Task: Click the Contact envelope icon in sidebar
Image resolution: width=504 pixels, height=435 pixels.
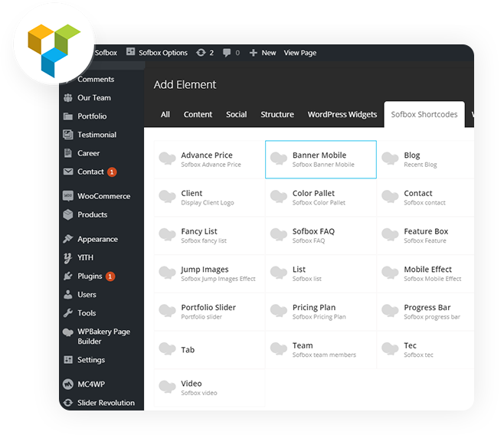Action: coord(68,172)
